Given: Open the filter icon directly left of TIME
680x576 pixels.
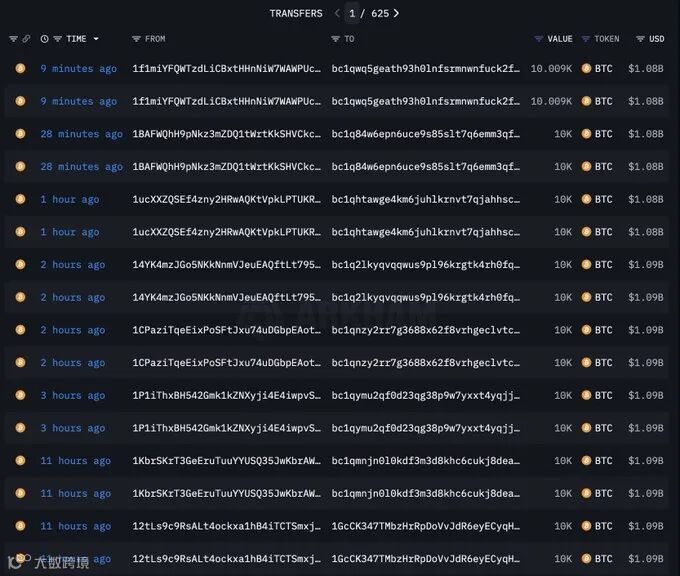Looking at the screenshot, I should [x=57, y=39].
